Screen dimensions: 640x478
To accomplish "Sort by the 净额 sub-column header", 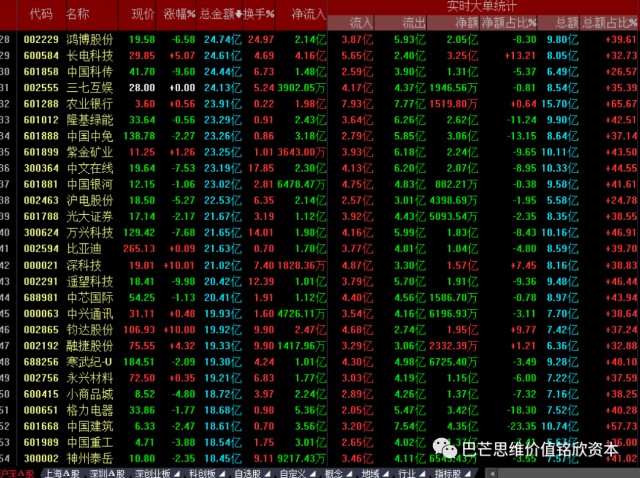I will point(467,23).
